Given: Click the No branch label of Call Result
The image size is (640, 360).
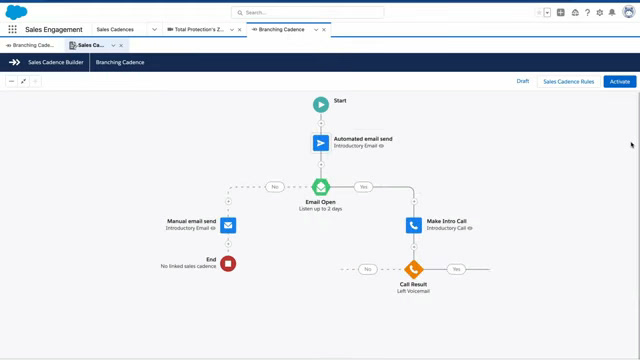Looking at the screenshot, I should click(x=368, y=269).
